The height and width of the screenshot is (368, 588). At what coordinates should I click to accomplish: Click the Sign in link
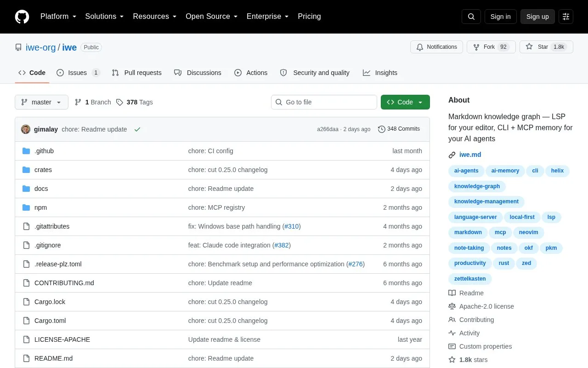(500, 17)
